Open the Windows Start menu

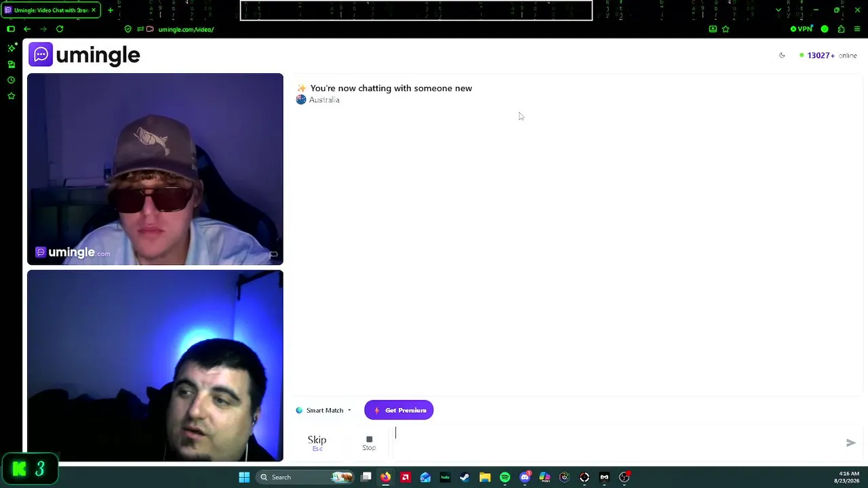click(244, 477)
